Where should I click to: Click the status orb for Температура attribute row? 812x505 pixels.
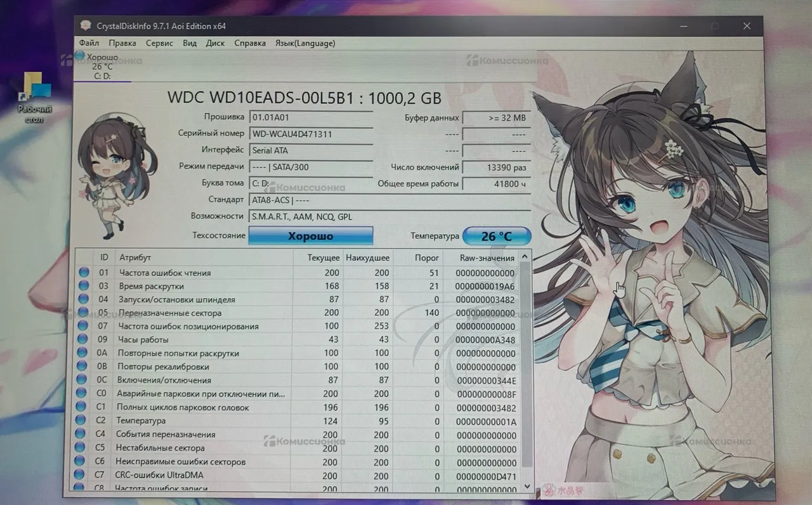81,420
